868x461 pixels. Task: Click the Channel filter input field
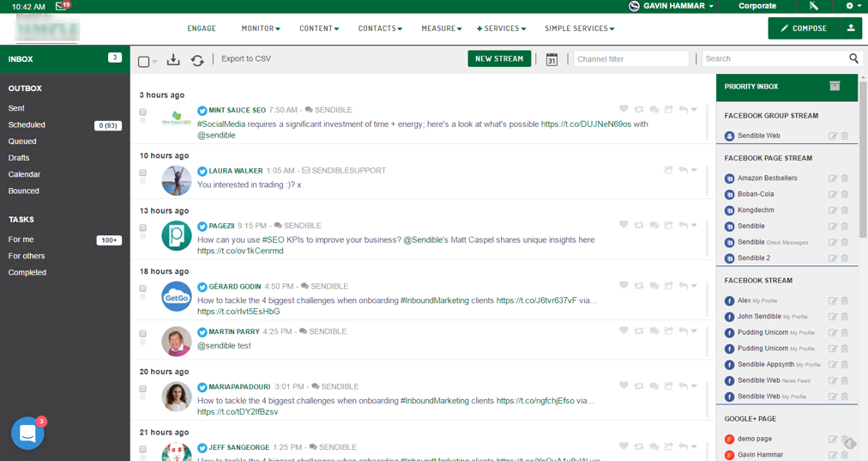click(x=631, y=58)
